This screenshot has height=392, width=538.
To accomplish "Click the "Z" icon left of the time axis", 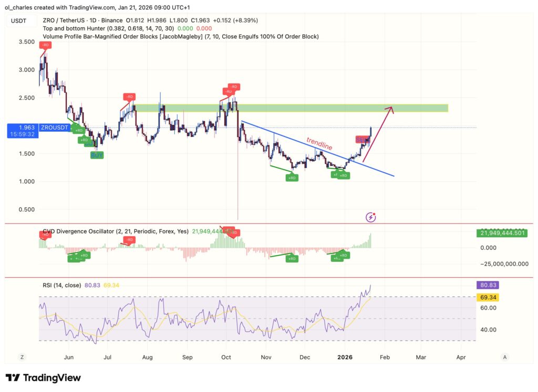I will (x=22, y=356).
